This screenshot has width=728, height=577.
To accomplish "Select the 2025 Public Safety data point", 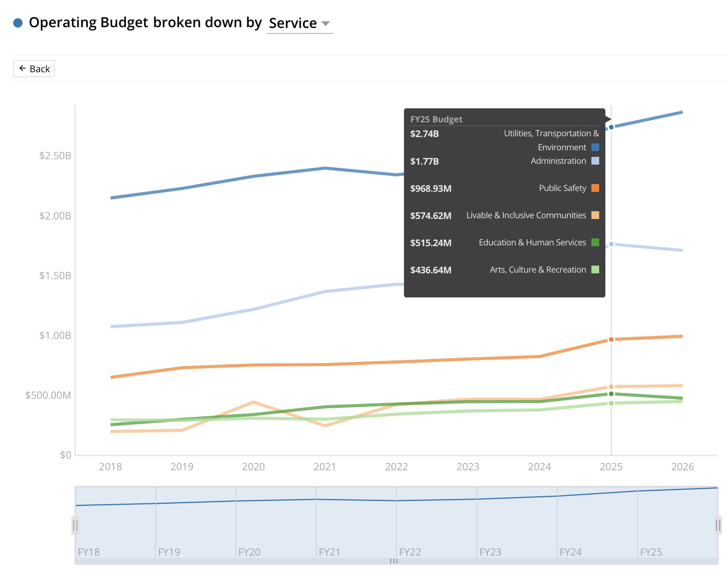I will 611,339.
